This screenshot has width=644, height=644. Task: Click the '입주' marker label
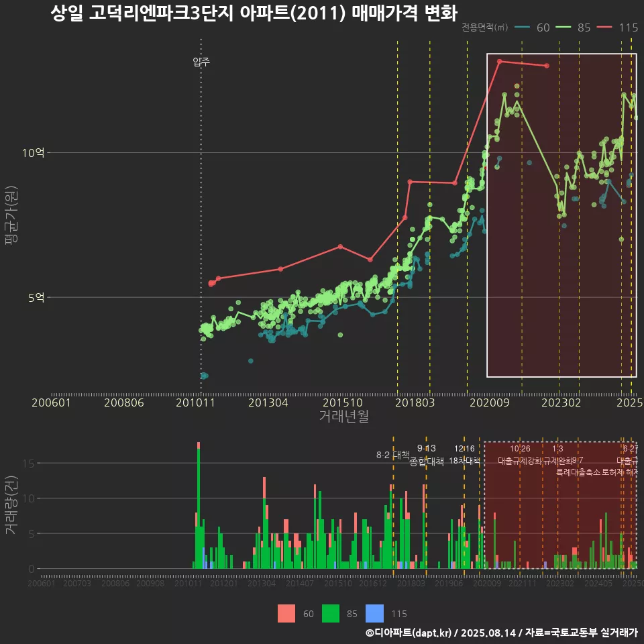[x=201, y=62]
